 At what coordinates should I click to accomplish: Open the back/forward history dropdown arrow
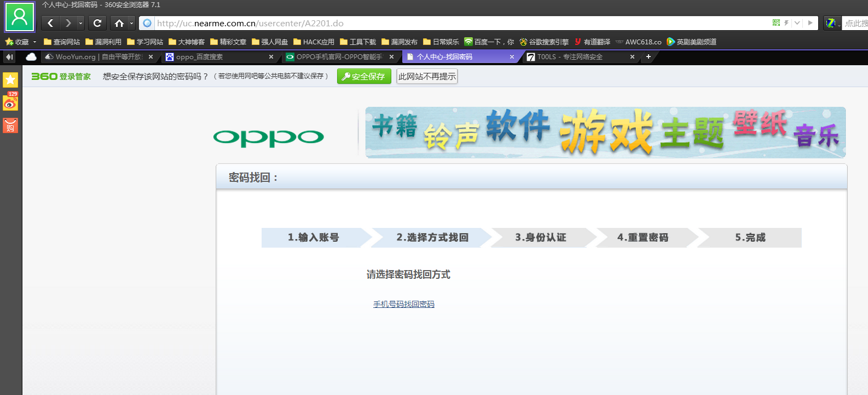point(80,23)
